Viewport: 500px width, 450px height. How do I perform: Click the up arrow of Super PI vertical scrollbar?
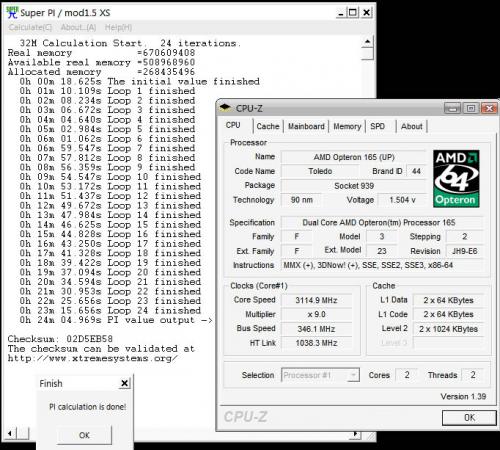(367, 42)
